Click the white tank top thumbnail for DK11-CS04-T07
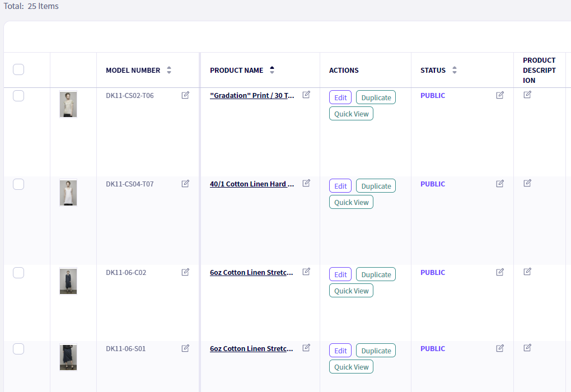The width and height of the screenshot is (571, 392). pos(68,193)
